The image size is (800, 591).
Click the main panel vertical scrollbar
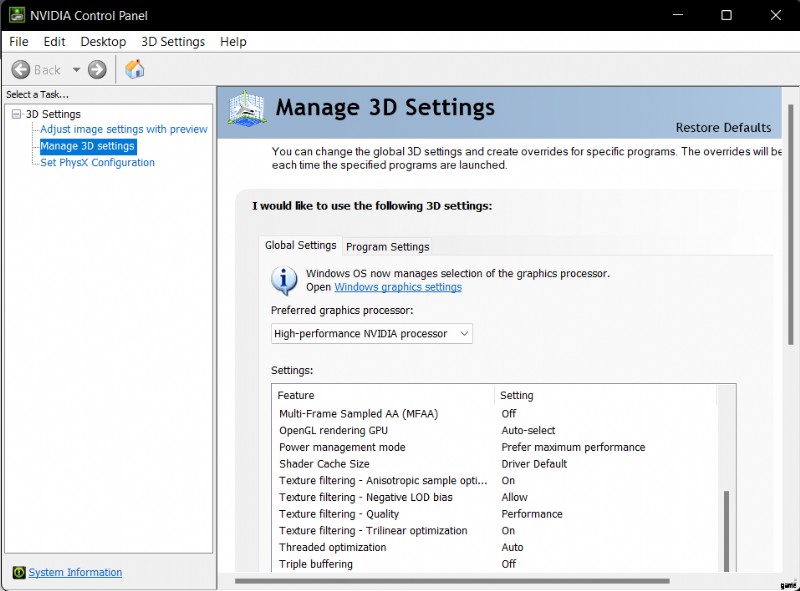(791, 225)
